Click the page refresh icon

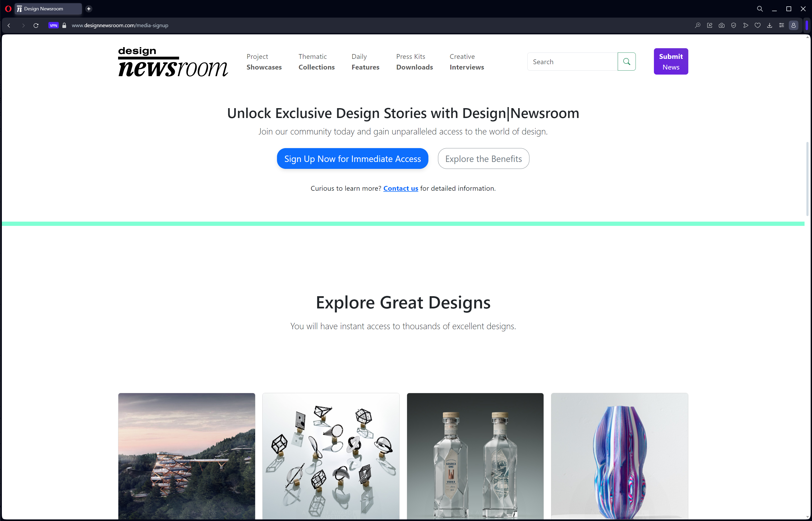(35, 25)
